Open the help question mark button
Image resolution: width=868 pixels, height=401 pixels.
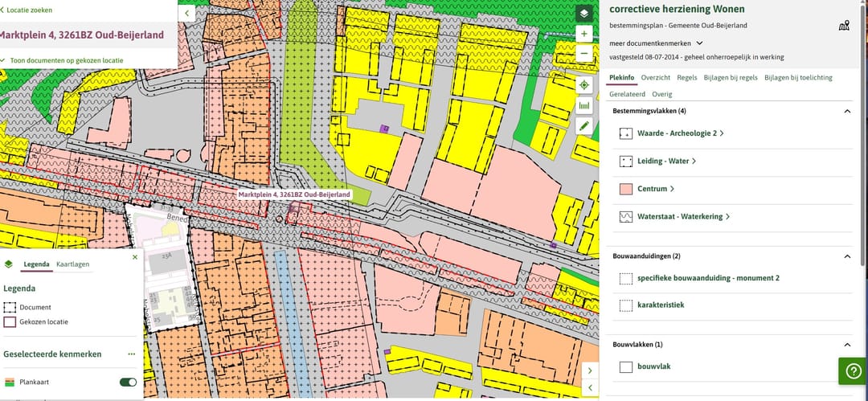pos(852,370)
